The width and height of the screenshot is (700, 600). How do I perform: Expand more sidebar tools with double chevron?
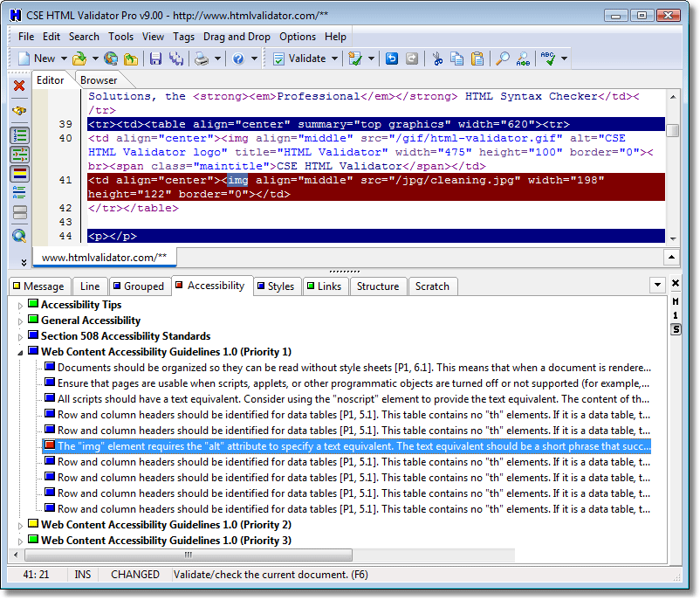(x=24, y=263)
